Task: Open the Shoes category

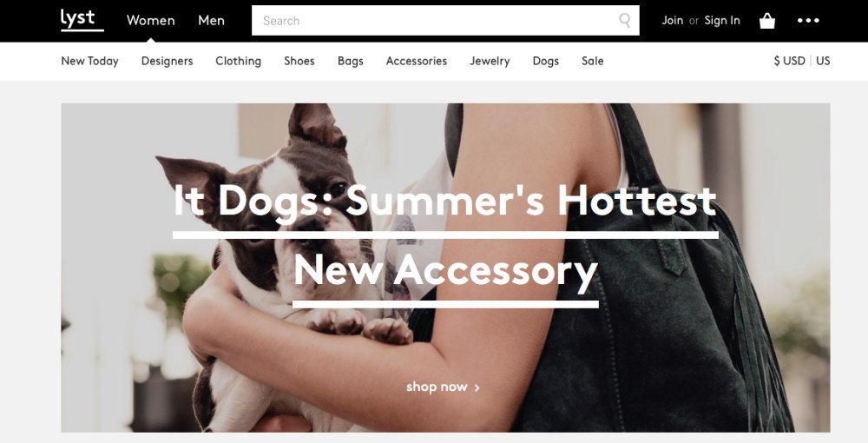Action: 299,61
